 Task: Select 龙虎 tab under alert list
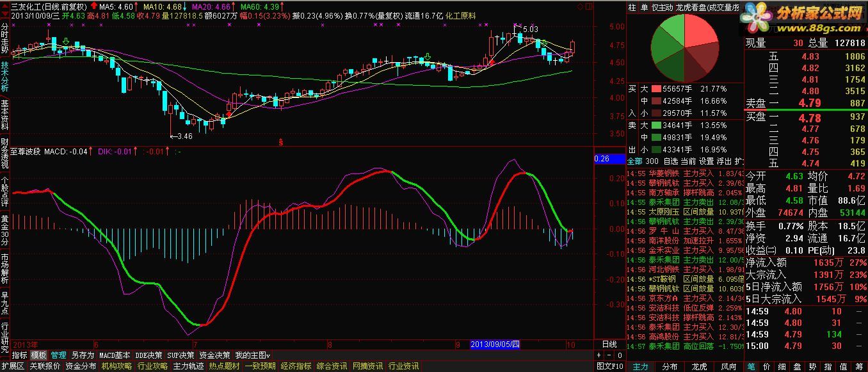click(699, 366)
